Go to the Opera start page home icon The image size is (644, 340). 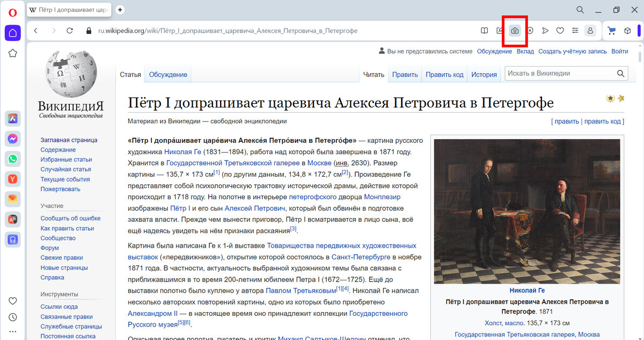(13, 33)
